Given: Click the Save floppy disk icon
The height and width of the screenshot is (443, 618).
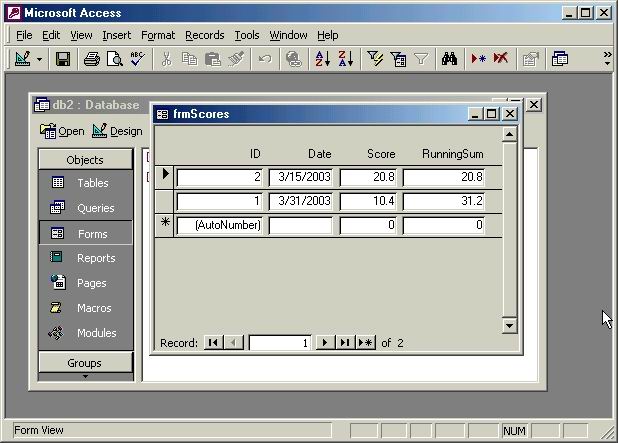Looking at the screenshot, I should [x=63, y=59].
